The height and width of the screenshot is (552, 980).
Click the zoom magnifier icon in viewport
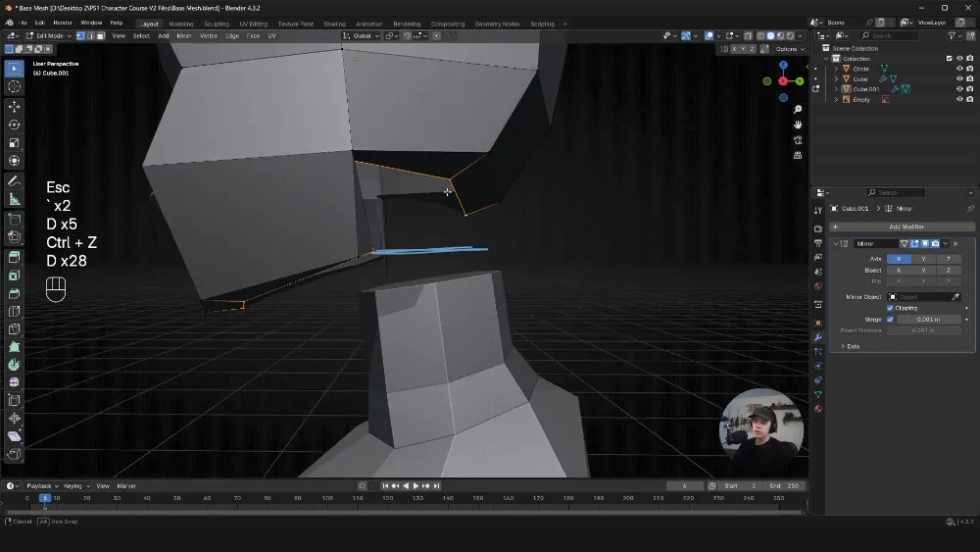[798, 110]
